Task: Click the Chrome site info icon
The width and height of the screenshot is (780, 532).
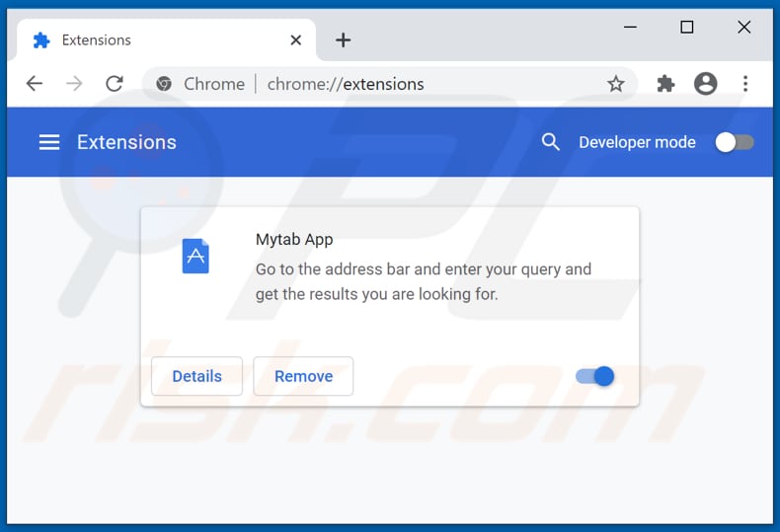Action: pos(164,84)
